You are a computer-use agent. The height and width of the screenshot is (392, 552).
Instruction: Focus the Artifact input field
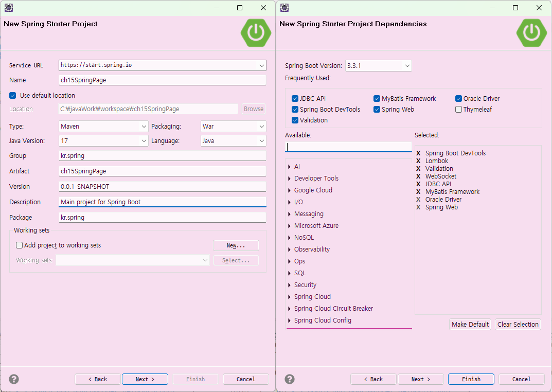(x=162, y=171)
